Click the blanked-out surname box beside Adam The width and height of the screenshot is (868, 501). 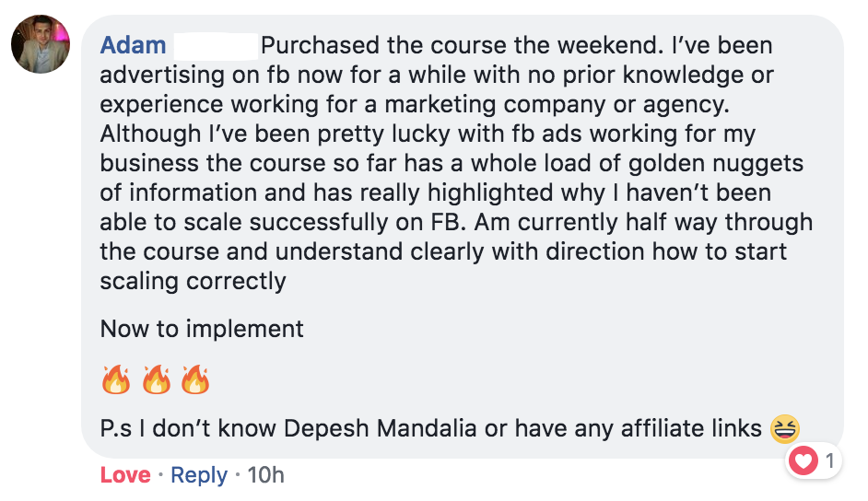click(216, 45)
